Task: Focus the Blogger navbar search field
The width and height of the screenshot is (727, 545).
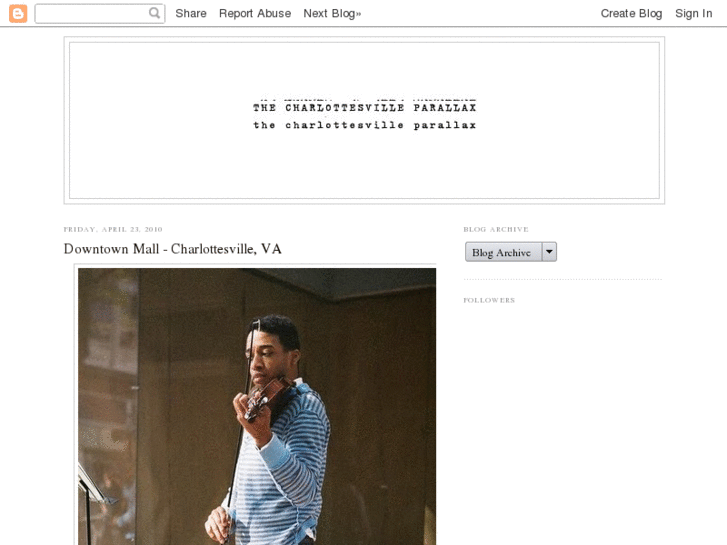Action: (x=100, y=13)
